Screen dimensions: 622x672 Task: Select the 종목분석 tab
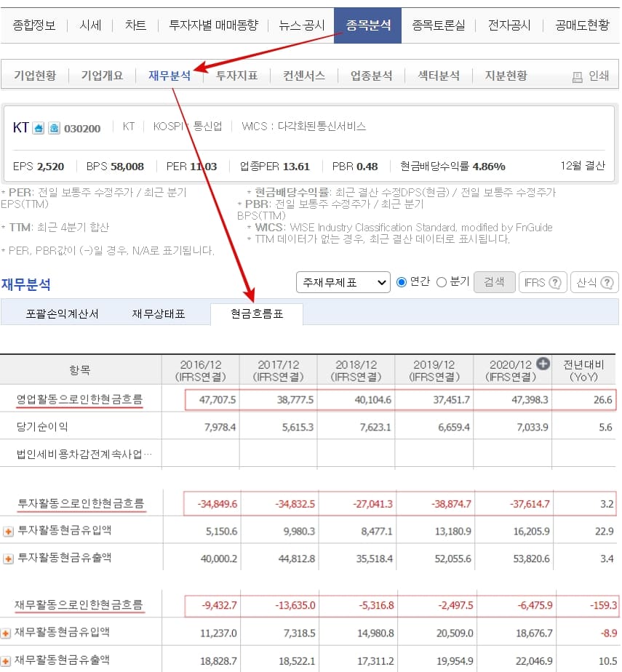click(368, 25)
